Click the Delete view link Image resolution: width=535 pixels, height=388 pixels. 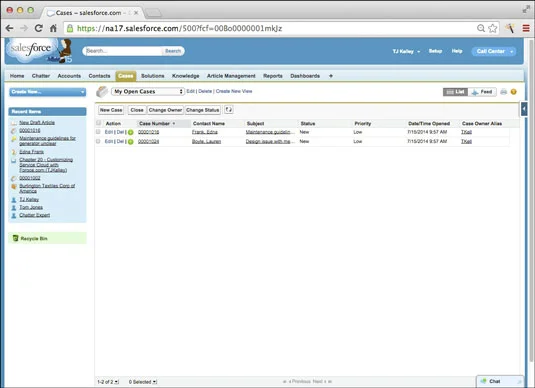(x=205, y=91)
